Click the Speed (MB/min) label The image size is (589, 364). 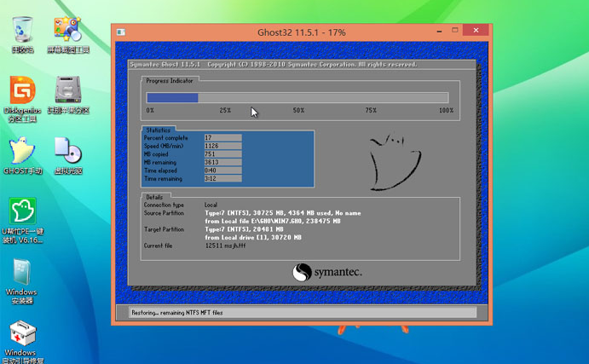click(164, 146)
